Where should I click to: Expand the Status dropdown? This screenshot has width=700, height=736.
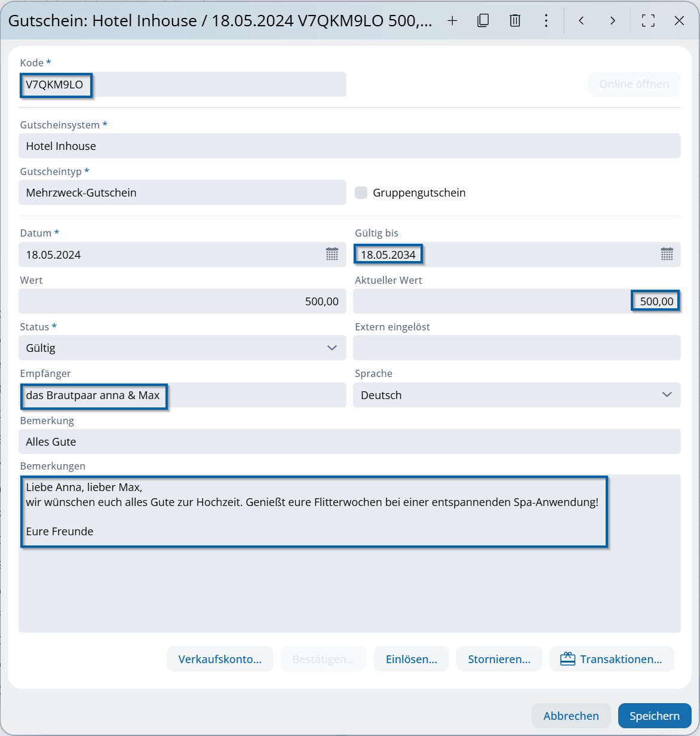tap(332, 348)
